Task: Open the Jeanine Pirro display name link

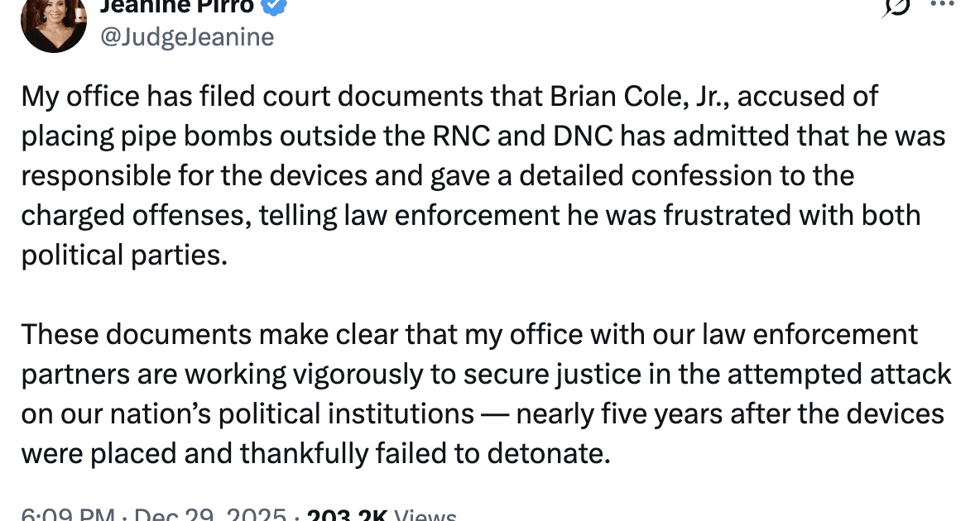Action: (x=178, y=6)
